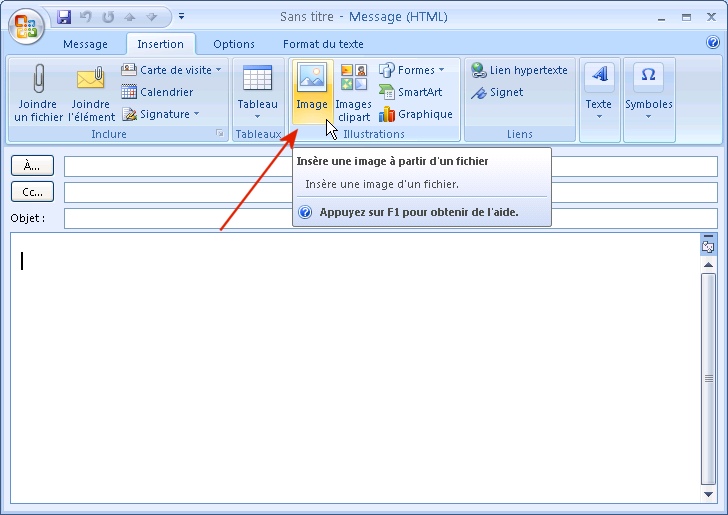Viewport: 728px width, 515px height.
Task: Click the icon above the scrollbar up arrow
Action: click(x=708, y=247)
